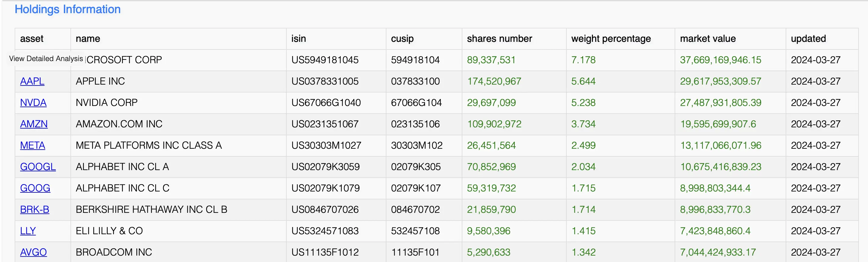Open the NVDA ticker link
The height and width of the screenshot is (262, 868).
pos(33,103)
